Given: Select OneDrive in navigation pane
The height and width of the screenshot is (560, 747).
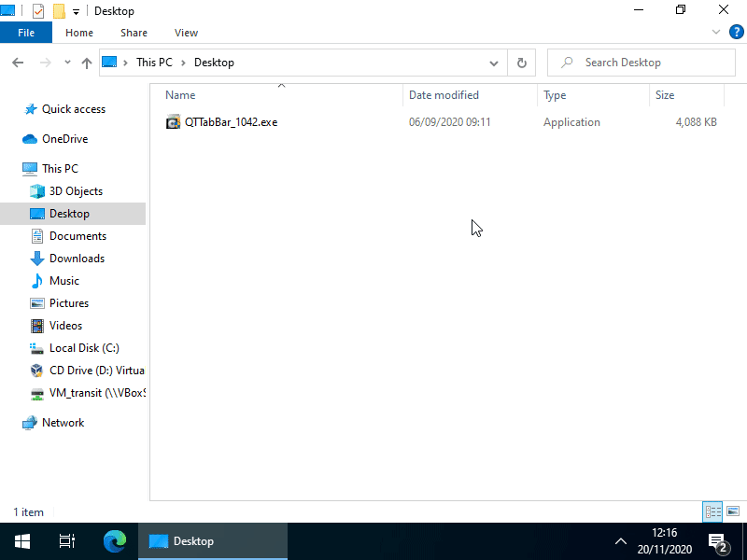Looking at the screenshot, I should coord(64,138).
